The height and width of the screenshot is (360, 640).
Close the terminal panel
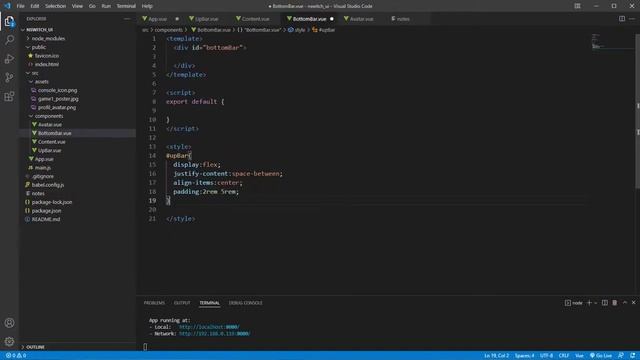[633, 303]
